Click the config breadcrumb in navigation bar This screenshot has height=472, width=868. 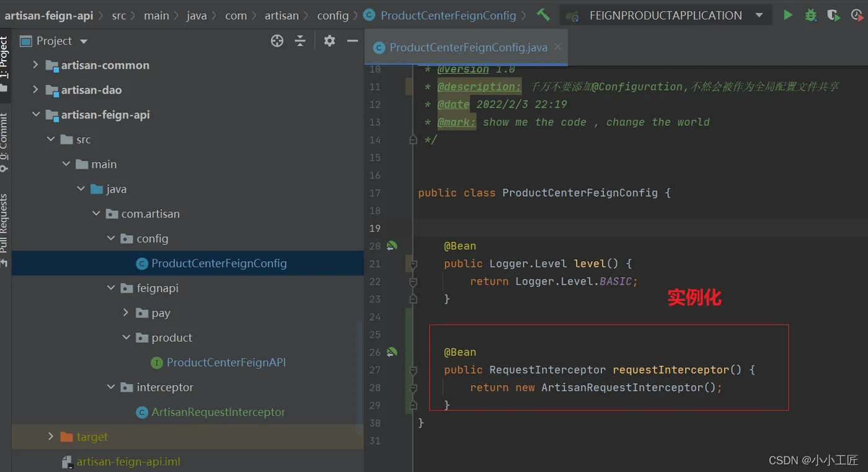tap(333, 16)
